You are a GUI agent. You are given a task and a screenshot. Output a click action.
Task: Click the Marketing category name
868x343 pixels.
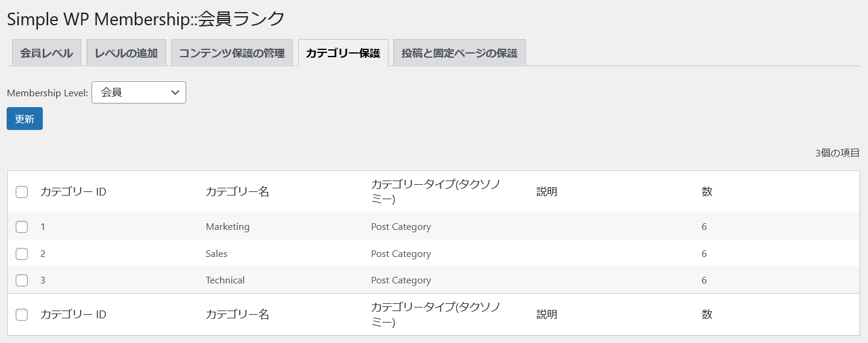227,227
